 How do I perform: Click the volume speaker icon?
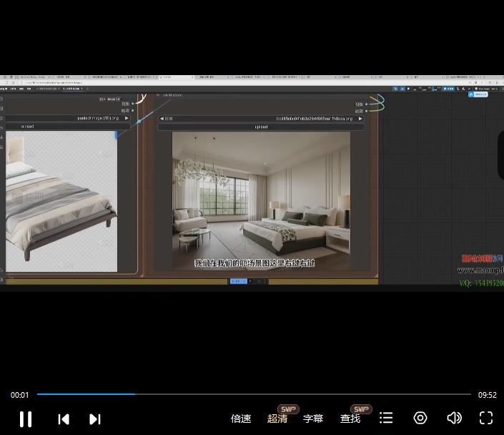coord(454,418)
